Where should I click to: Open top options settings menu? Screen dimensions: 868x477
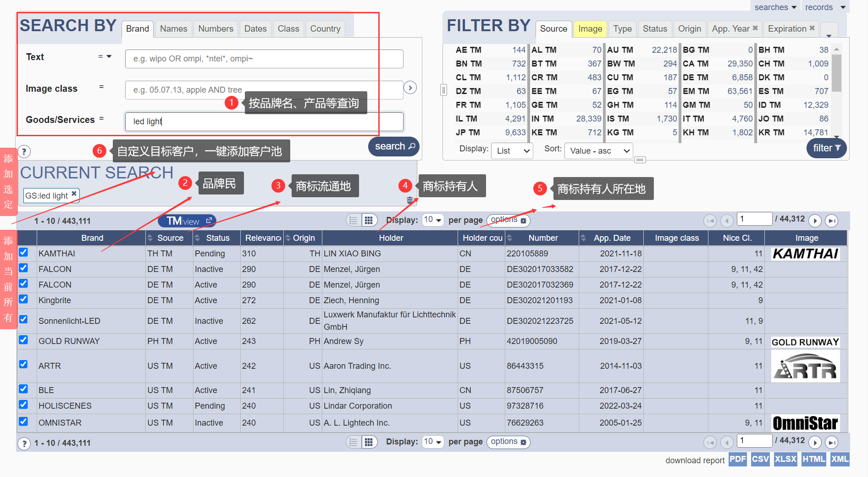pos(509,220)
